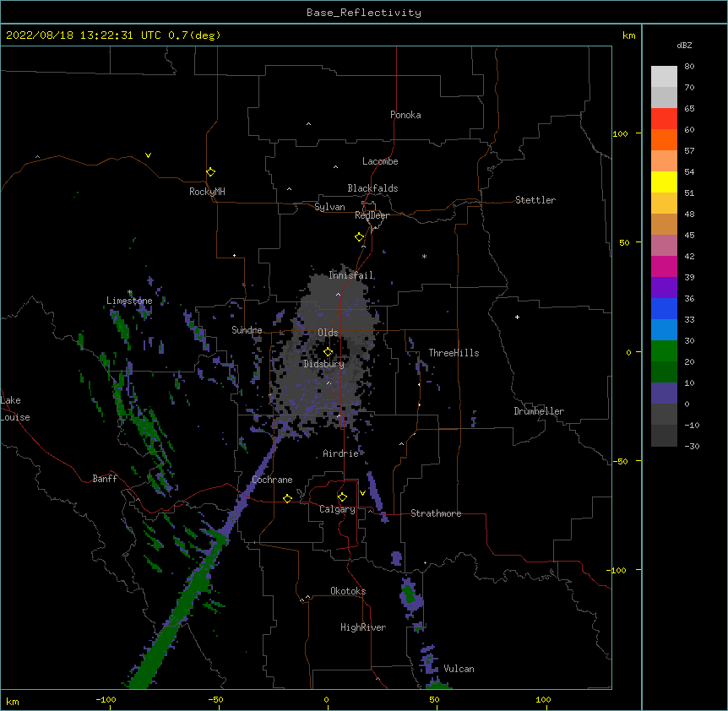Image resolution: width=728 pixels, height=711 pixels.
Task: Click the yellow diamond marker between Olds and Didsbury
Action: click(x=329, y=351)
